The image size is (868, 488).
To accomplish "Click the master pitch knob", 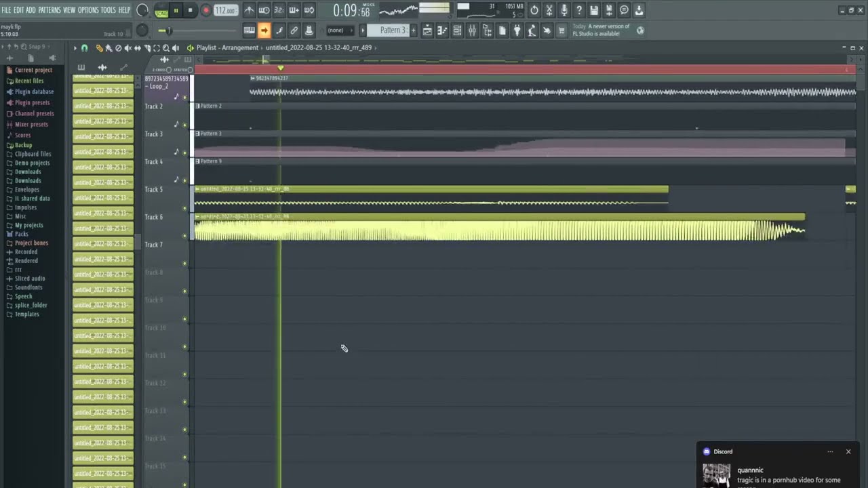I will point(142,30).
